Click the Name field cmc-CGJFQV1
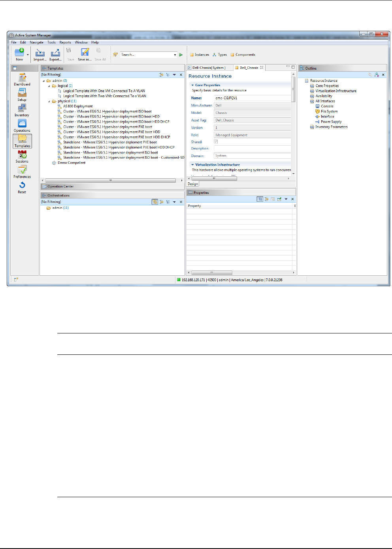Viewport: 392px width, 549px height. click(x=253, y=98)
